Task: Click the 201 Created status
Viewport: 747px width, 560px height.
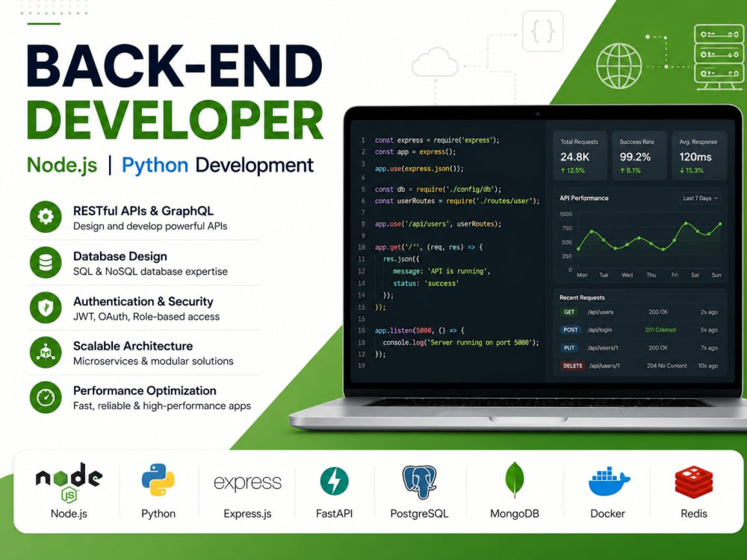Action: click(x=660, y=330)
